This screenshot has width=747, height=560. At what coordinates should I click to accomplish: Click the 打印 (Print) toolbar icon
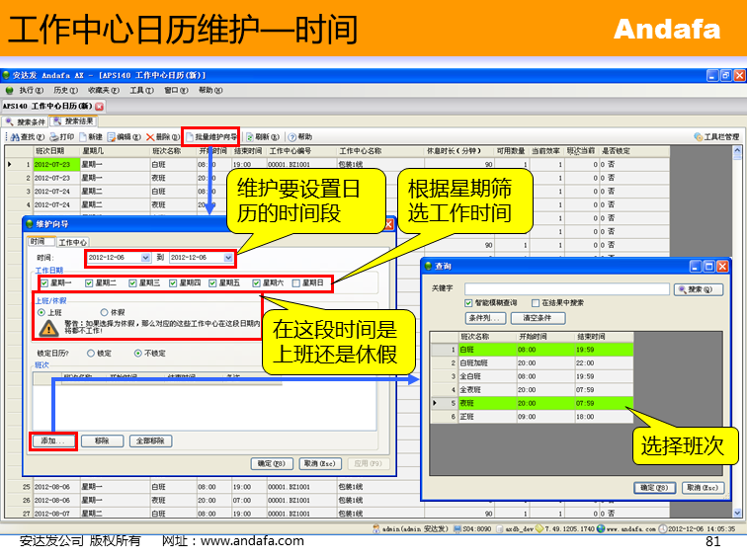coord(61,137)
